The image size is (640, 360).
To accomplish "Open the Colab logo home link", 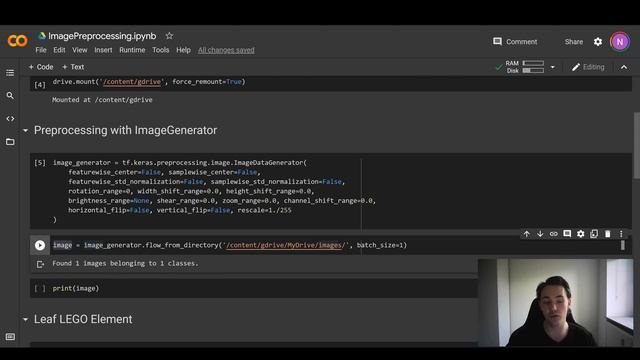I will [17, 40].
